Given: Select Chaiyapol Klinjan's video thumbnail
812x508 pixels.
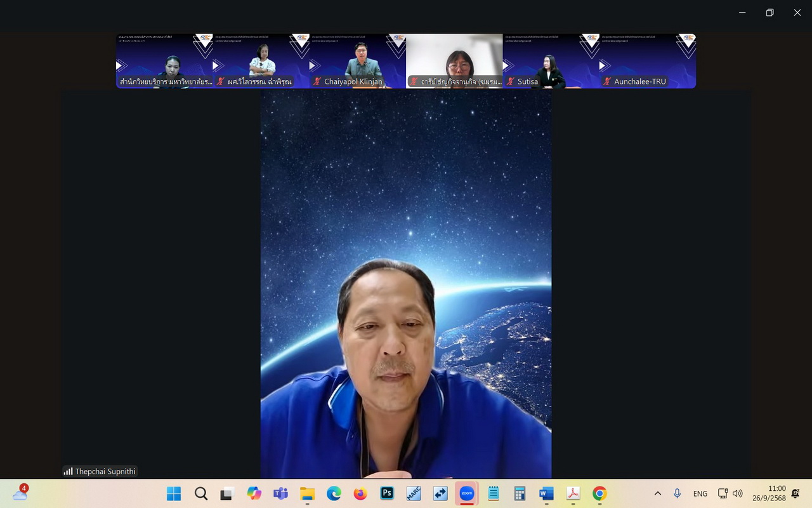Looking at the screenshot, I should [x=358, y=61].
